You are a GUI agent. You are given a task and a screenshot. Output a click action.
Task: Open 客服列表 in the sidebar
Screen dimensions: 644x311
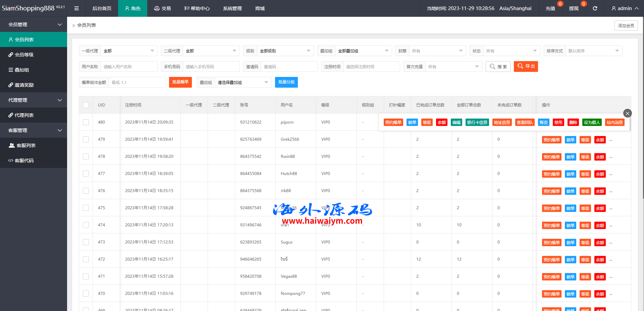pos(26,145)
